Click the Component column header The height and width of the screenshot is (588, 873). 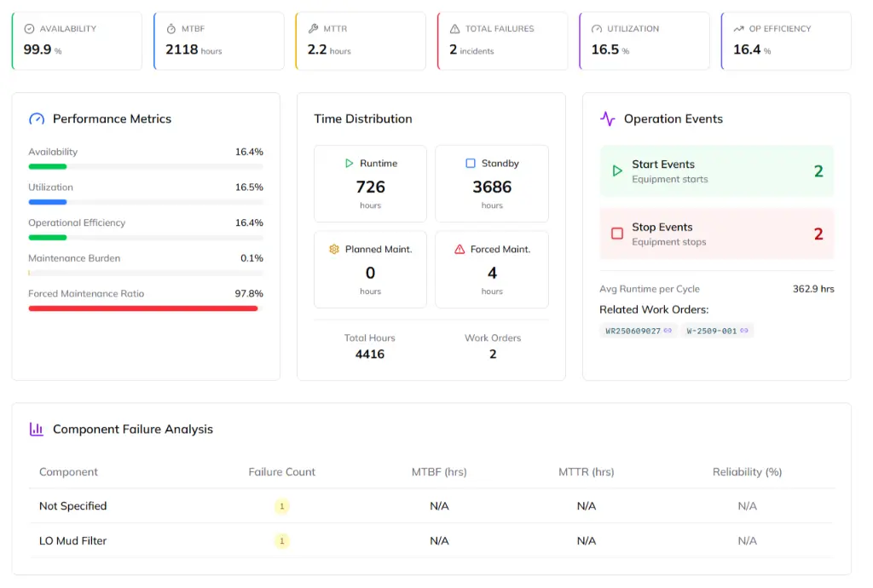tap(68, 472)
